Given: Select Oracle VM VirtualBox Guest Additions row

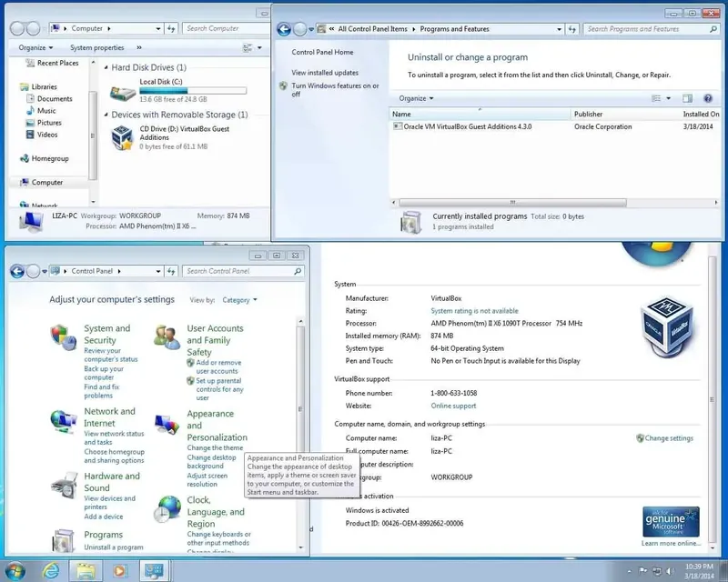Looking at the screenshot, I should (553, 126).
